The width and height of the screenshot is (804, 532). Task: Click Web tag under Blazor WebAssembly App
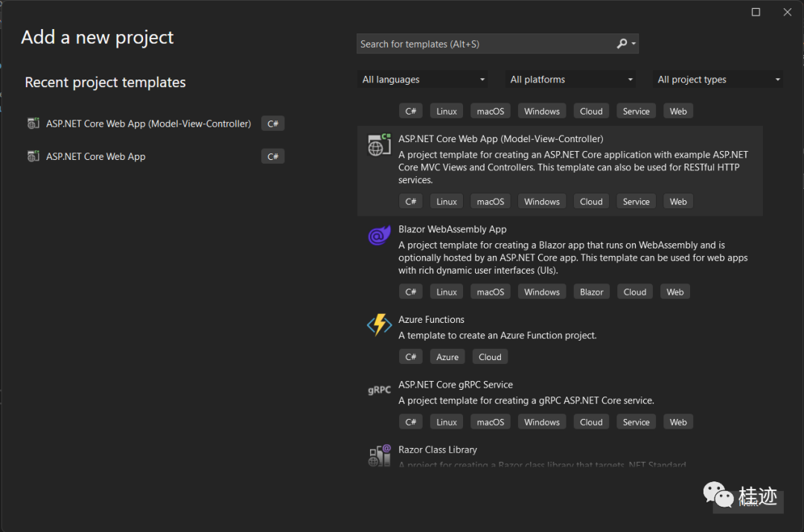pos(674,292)
